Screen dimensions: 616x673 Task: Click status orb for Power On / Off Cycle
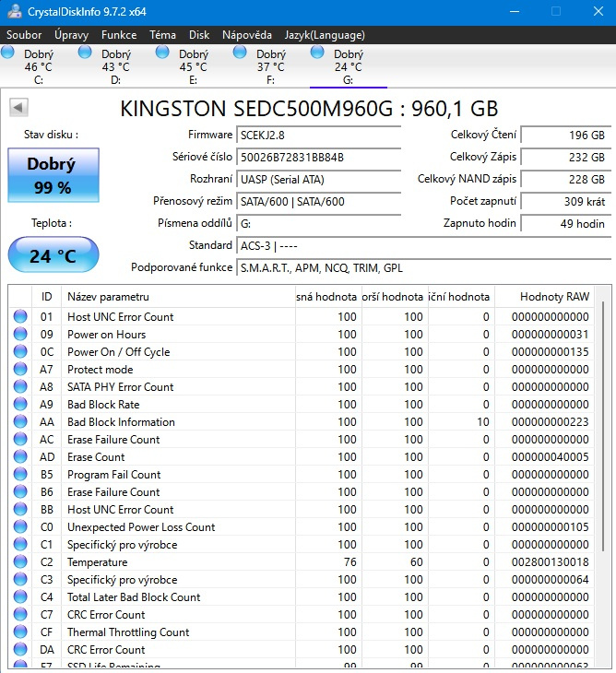pyautogui.click(x=20, y=351)
